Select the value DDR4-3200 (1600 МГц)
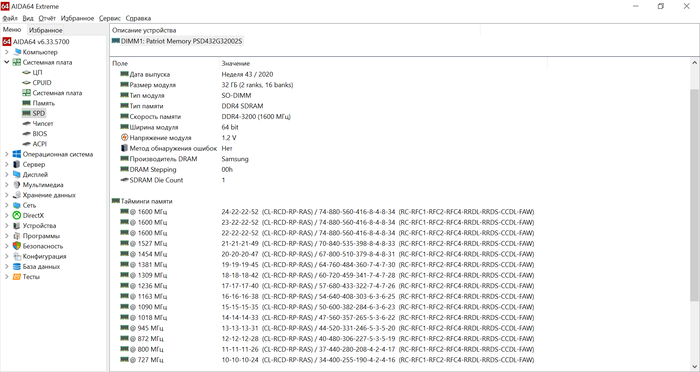 pos(256,117)
